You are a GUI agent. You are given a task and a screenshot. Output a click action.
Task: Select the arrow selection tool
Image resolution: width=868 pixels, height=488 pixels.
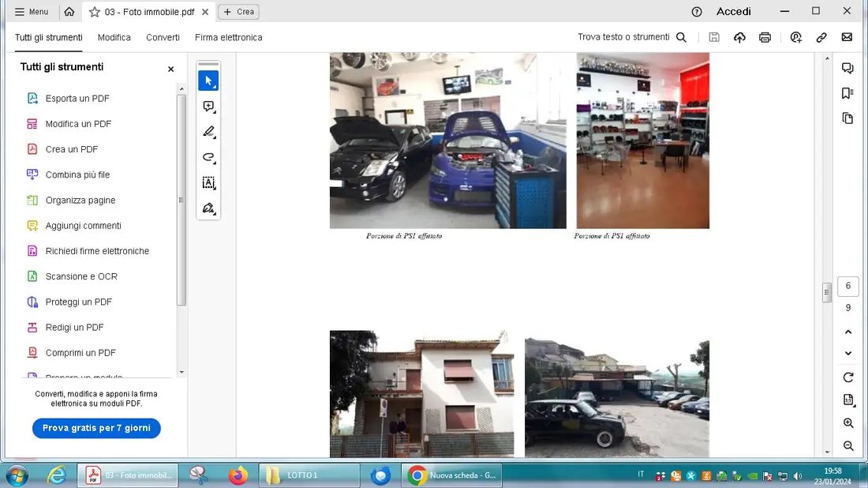point(208,81)
